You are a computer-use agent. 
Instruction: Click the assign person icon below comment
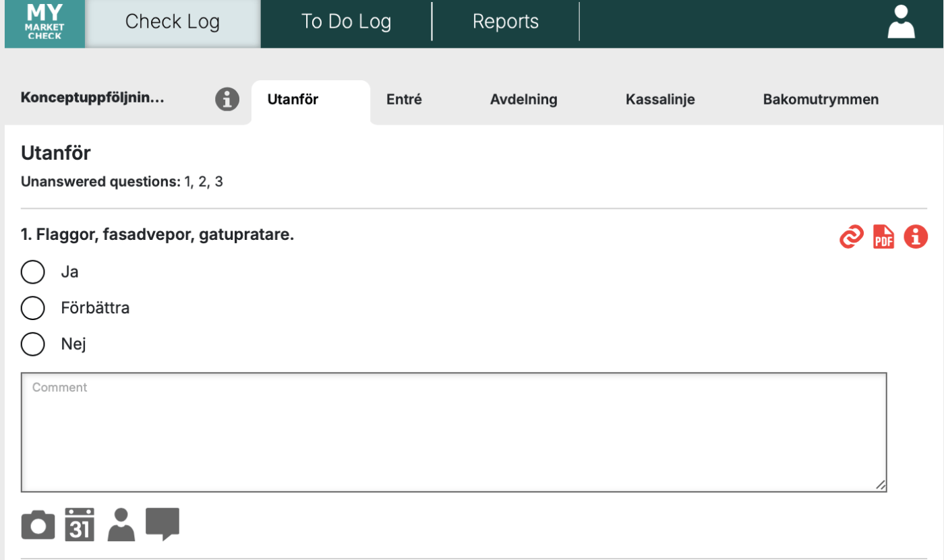tap(121, 524)
